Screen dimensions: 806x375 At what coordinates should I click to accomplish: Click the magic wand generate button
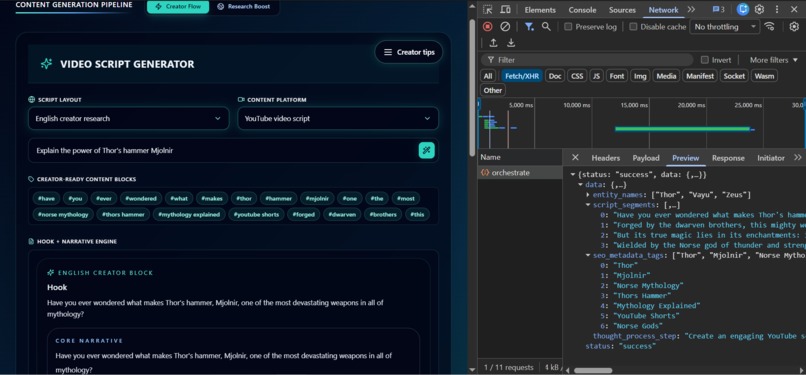427,151
